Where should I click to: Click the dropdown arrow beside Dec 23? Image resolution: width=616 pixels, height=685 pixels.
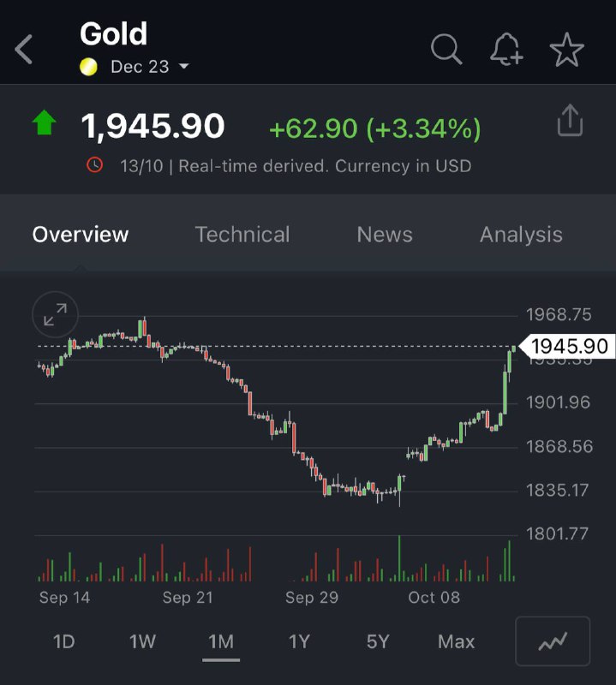184,67
